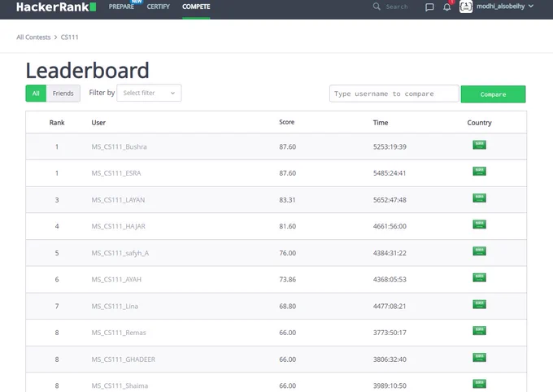Open MS_CS111_Bushra user profile
Screen dimensions: 553x392
coord(120,146)
